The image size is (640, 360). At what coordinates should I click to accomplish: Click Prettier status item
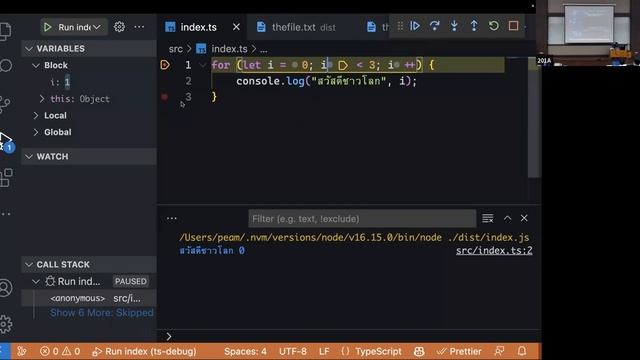(x=459, y=351)
